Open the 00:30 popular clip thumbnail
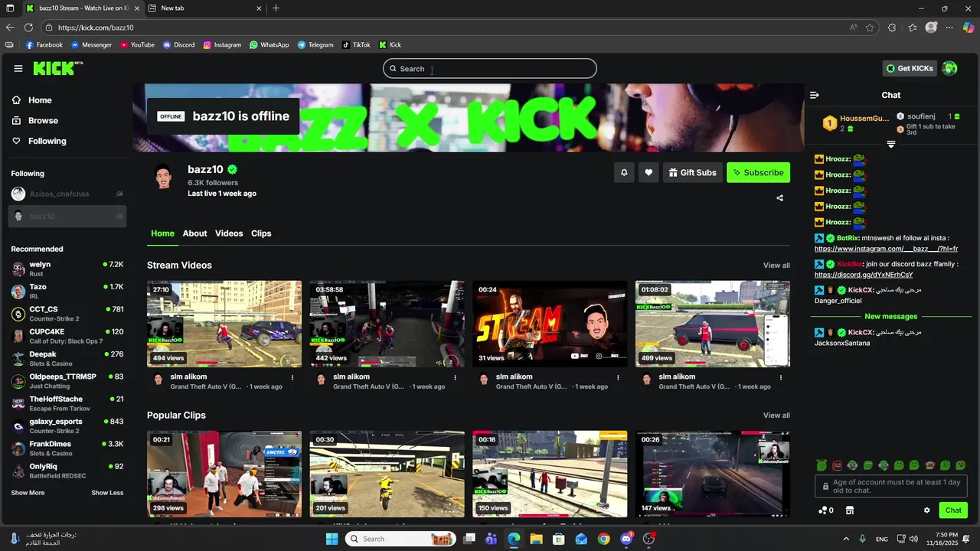This screenshot has width=980, height=551. [x=387, y=474]
